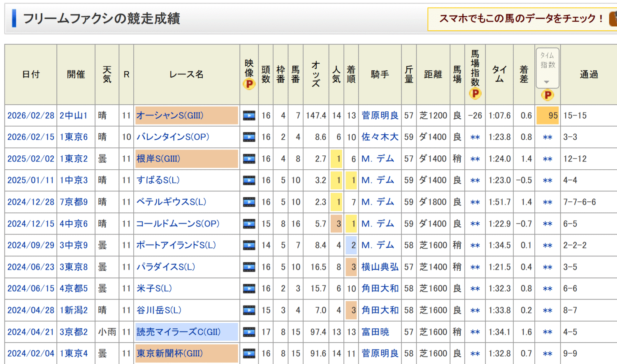Open jockey 富田暁 profile link

click(375, 332)
